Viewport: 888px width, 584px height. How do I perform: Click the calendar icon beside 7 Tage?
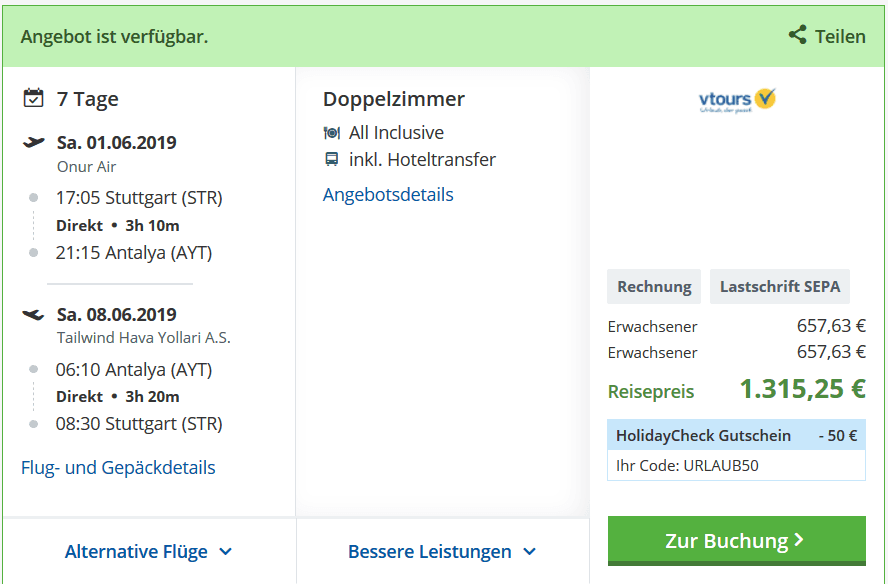[x=34, y=98]
